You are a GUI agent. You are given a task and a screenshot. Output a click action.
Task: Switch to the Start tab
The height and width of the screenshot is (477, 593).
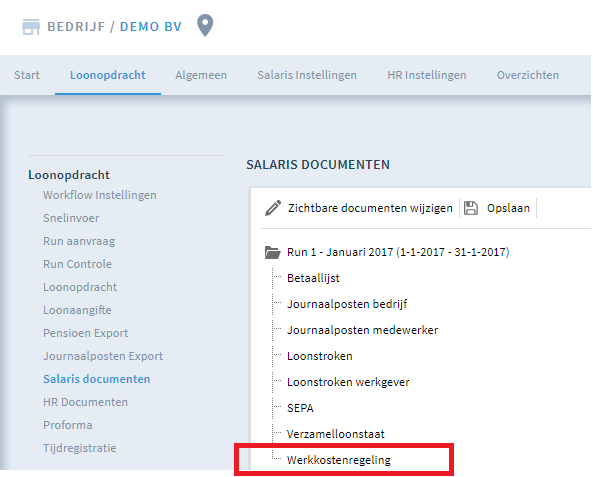pos(27,75)
